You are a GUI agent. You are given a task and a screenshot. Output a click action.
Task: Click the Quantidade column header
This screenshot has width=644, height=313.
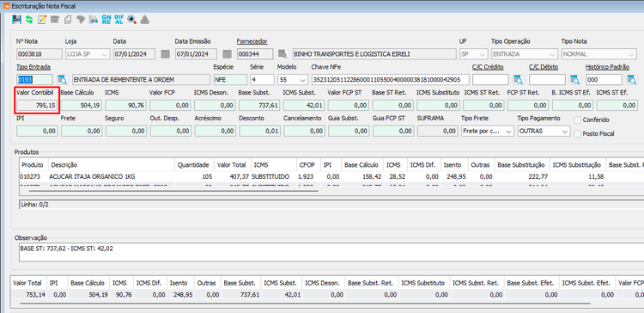click(195, 165)
